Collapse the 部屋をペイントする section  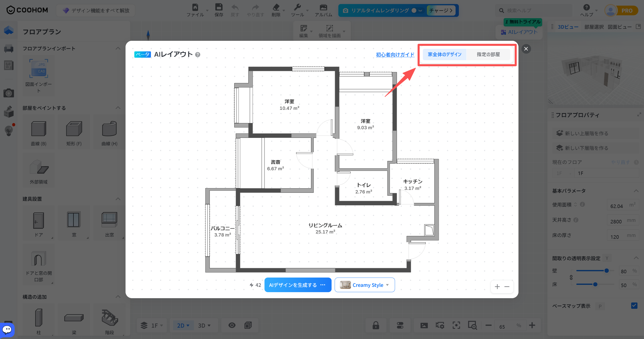coord(118,108)
